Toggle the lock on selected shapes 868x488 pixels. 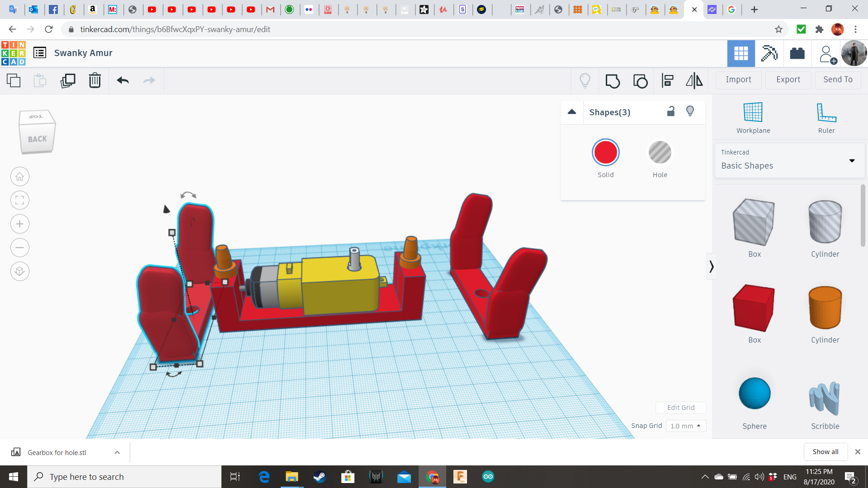click(670, 111)
